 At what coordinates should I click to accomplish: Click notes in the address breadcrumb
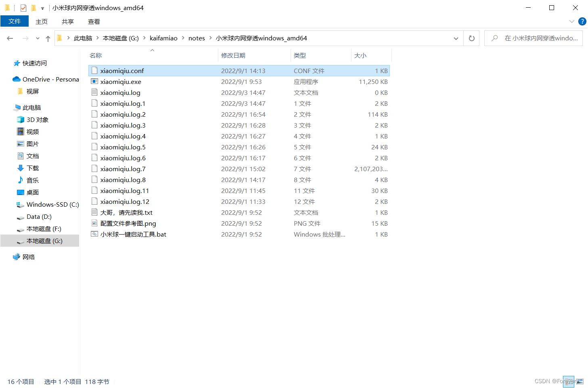pos(197,38)
